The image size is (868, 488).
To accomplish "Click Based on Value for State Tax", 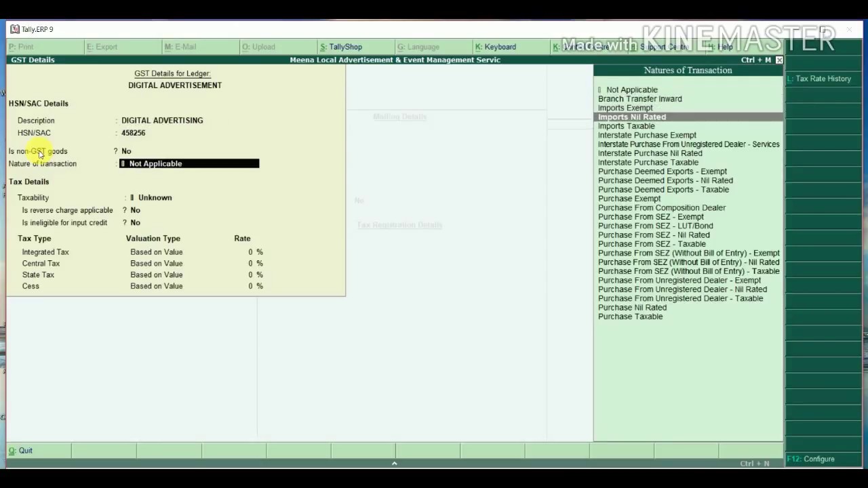I will tap(157, 274).
